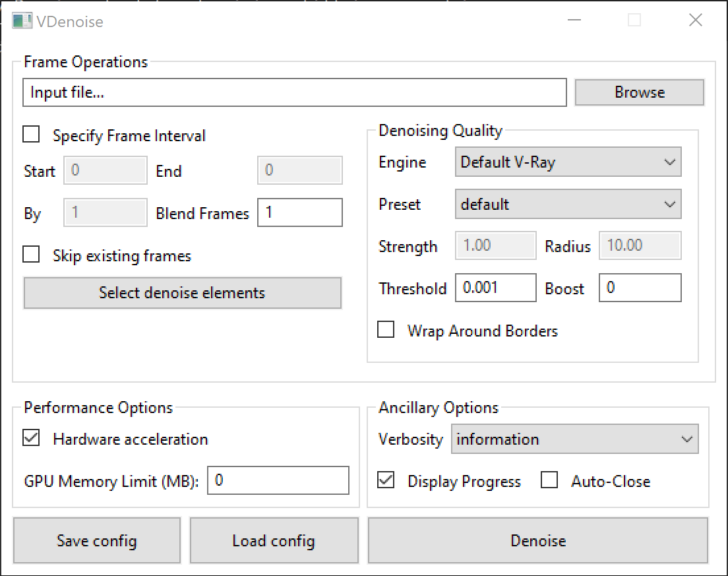Image resolution: width=728 pixels, height=576 pixels.
Task: Click the Threshold input field
Action: pyautogui.click(x=495, y=288)
